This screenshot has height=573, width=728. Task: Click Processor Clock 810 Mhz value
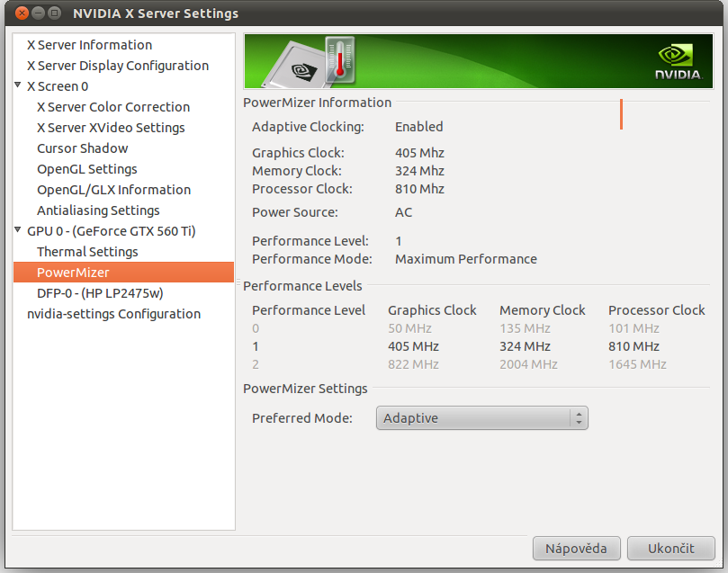click(x=419, y=189)
